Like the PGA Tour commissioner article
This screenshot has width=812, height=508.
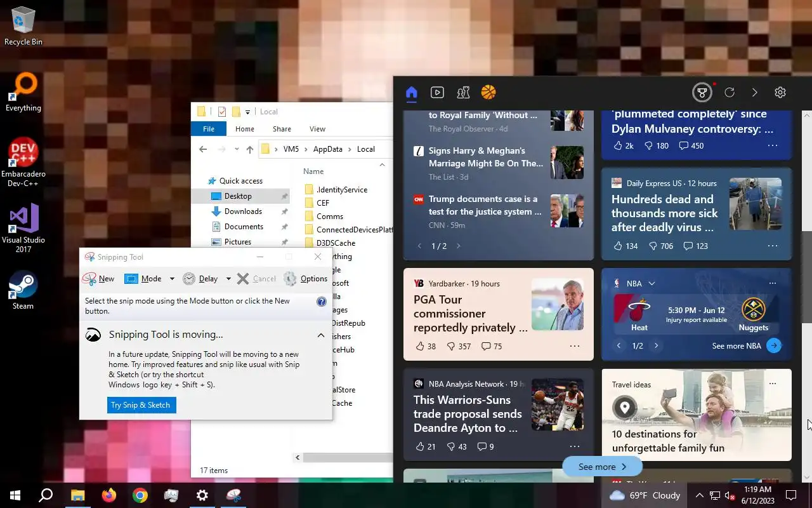[425, 346]
